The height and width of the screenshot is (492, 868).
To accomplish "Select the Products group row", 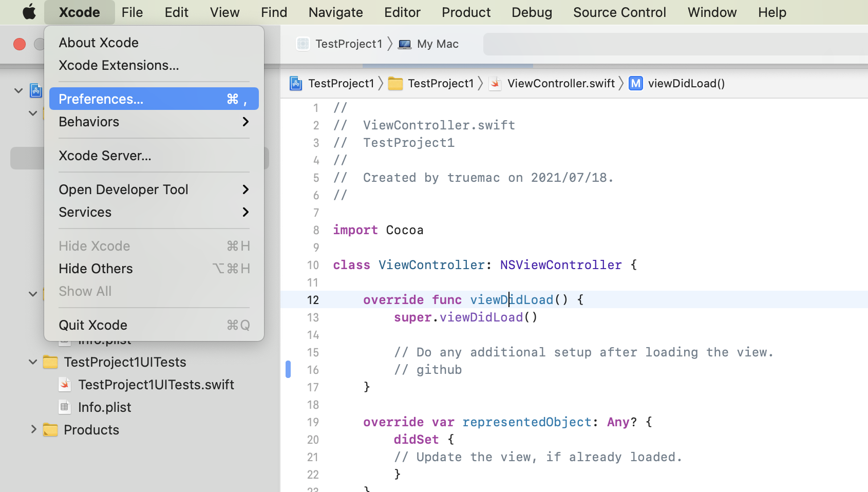I will (91, 430).
